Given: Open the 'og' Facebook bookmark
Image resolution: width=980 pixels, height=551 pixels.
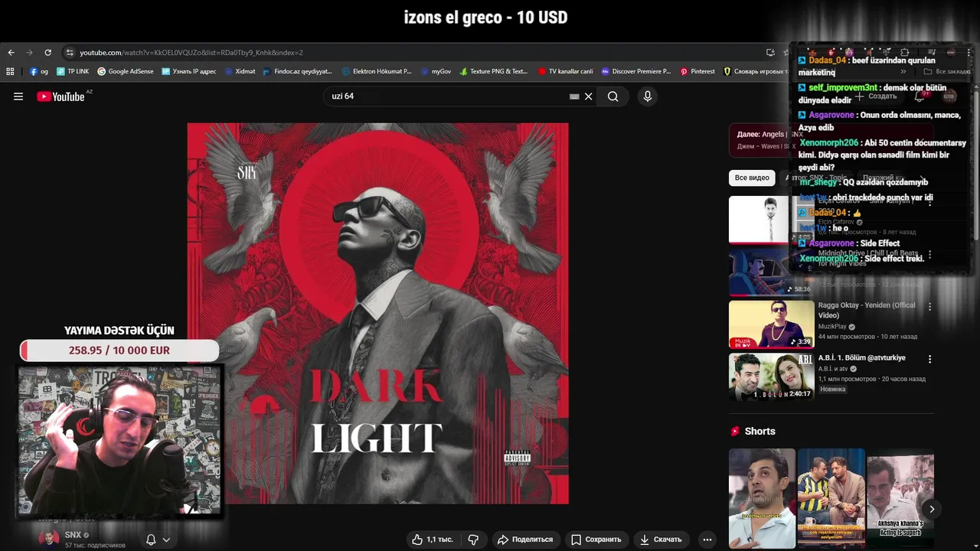Looking at the screenshot, I should pos(39,71).
